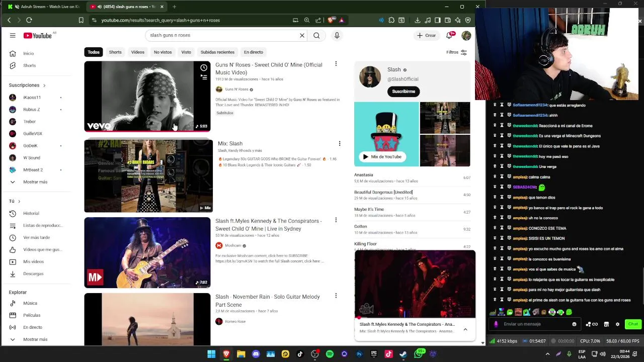Show hidden system tray icons
Image resolution: width=644 pixels, height=362 pixels.
coord(547,354)
